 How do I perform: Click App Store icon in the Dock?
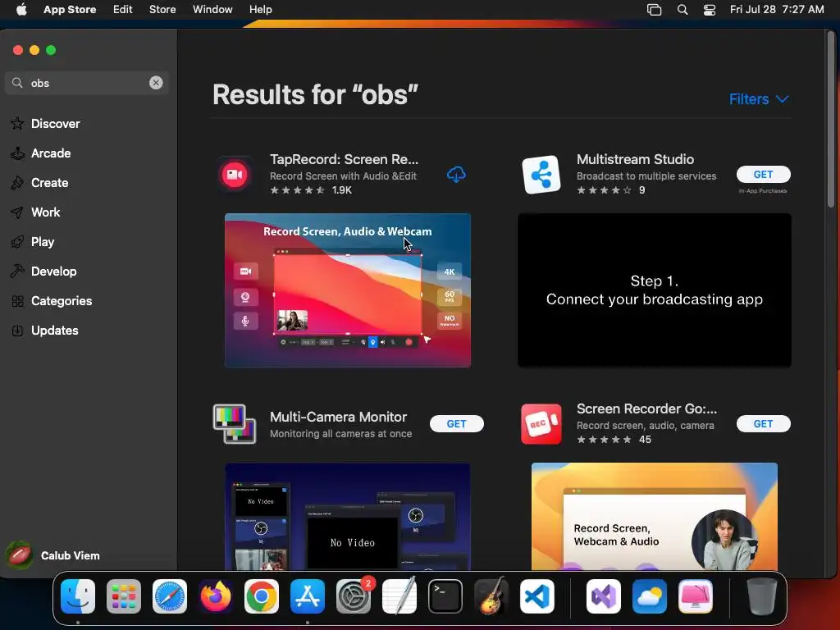[308, 596]
